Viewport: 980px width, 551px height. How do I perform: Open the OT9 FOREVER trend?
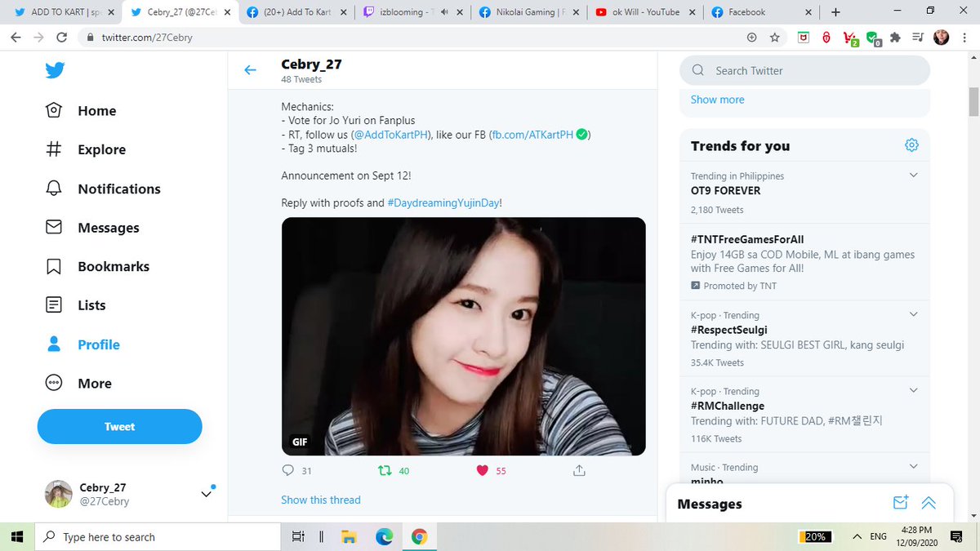pyautogui.click(x=725, y=191)
